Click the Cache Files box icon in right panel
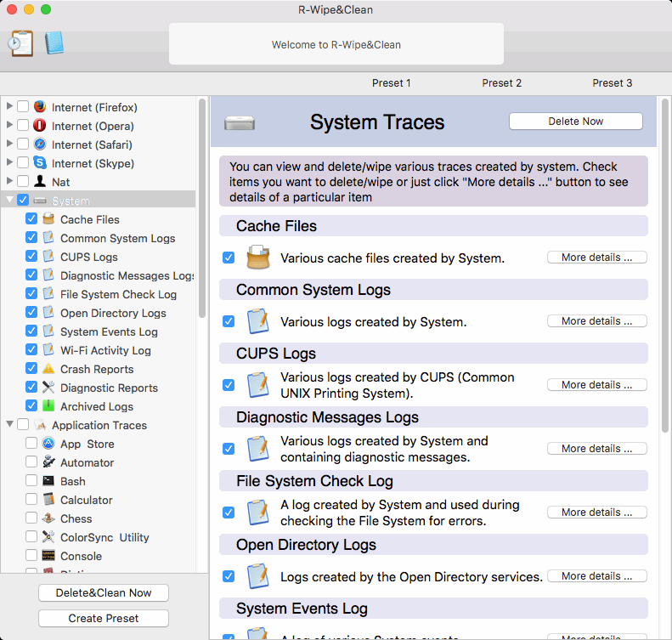Screen dimensions: 672x640 [258, 258]
